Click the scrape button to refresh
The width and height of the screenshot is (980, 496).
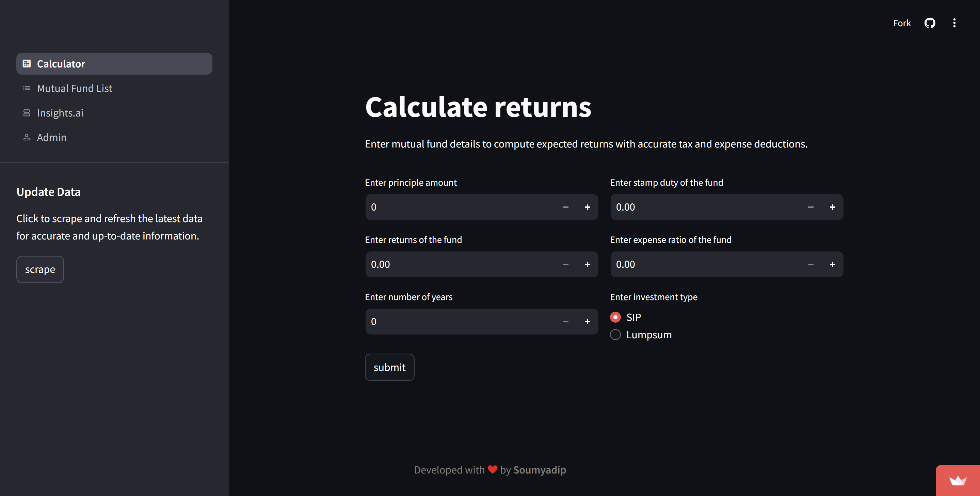coord(40,269)
